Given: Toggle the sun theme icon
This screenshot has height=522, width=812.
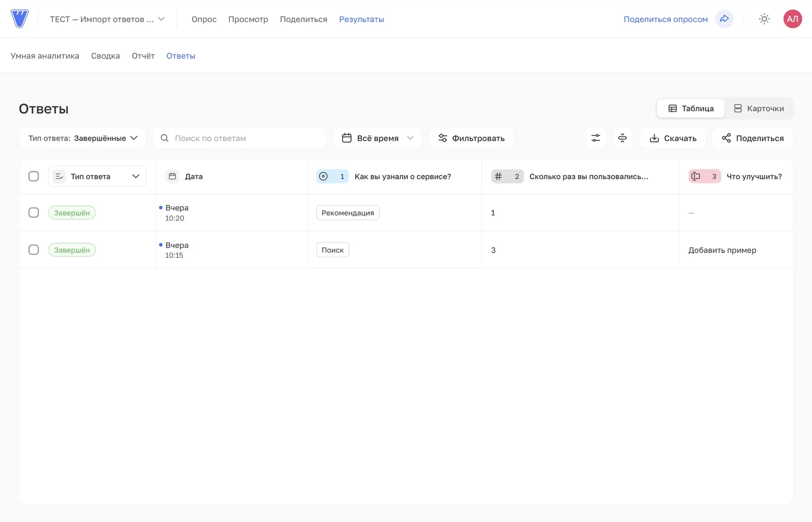Looking at the screenshot, I should 764,19.
